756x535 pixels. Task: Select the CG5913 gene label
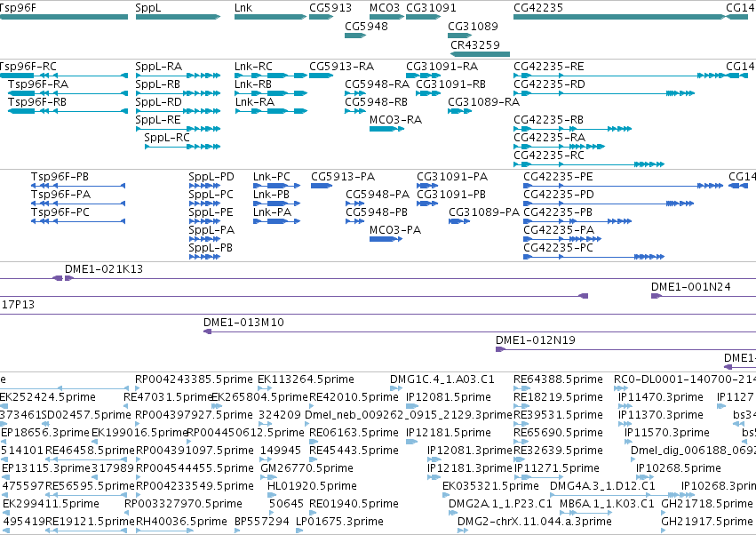pos(330,8)
